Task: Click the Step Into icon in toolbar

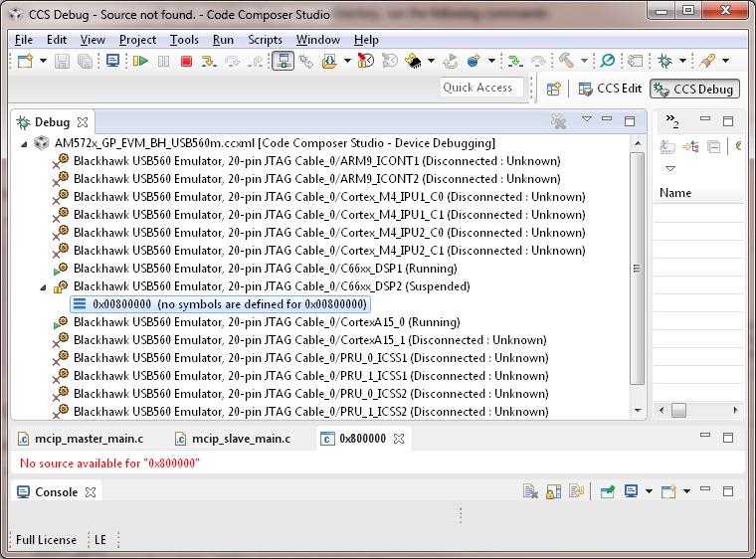Action: click(x=209, y=62)
